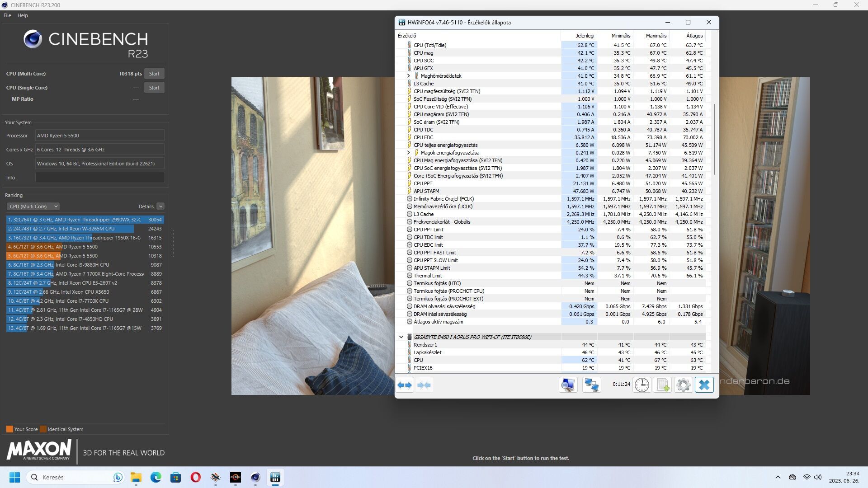Click the Info input field
This screenshot has width=868, height=488.
point(100,178)
